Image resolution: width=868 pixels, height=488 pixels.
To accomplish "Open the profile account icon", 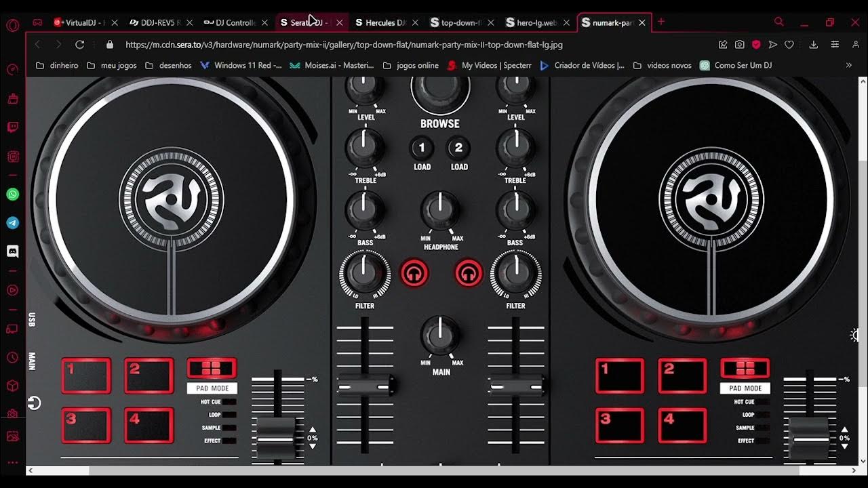I will (x=856, y=45).
